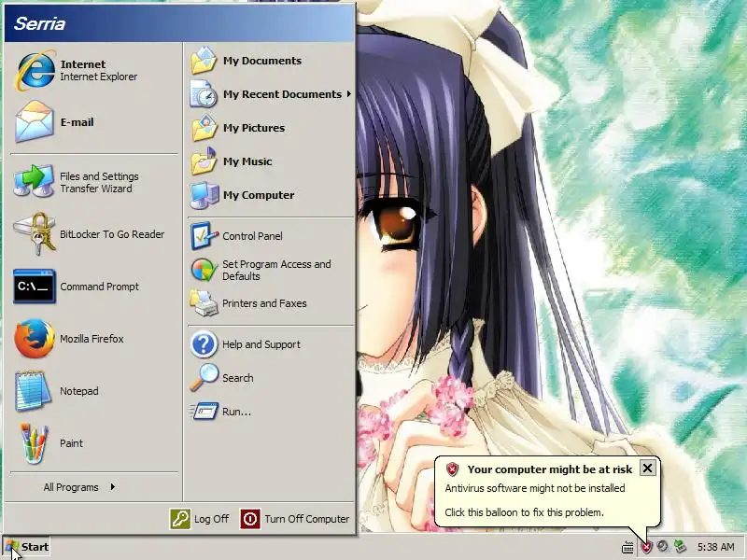Click the Notepad label text
Image resolution: width=747 pixels, height=560 pixels.
(x=79, y=391)
